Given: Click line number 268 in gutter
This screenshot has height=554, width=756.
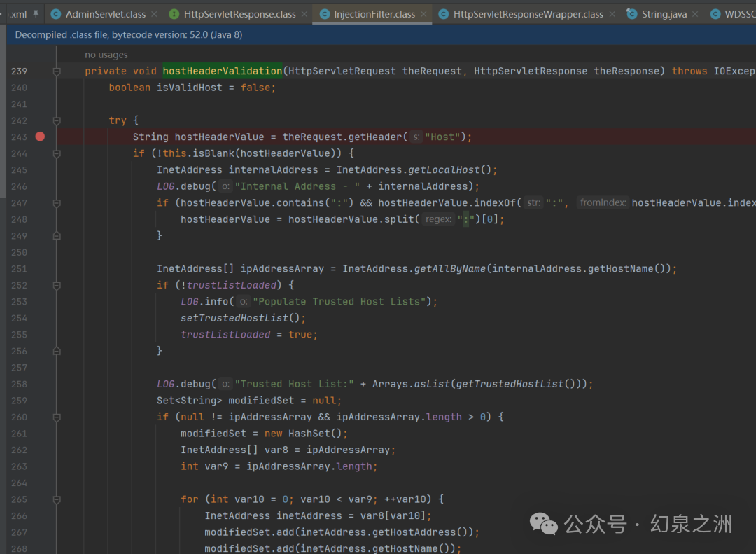Looking at the screenshot, I should (x=20, y=548).
